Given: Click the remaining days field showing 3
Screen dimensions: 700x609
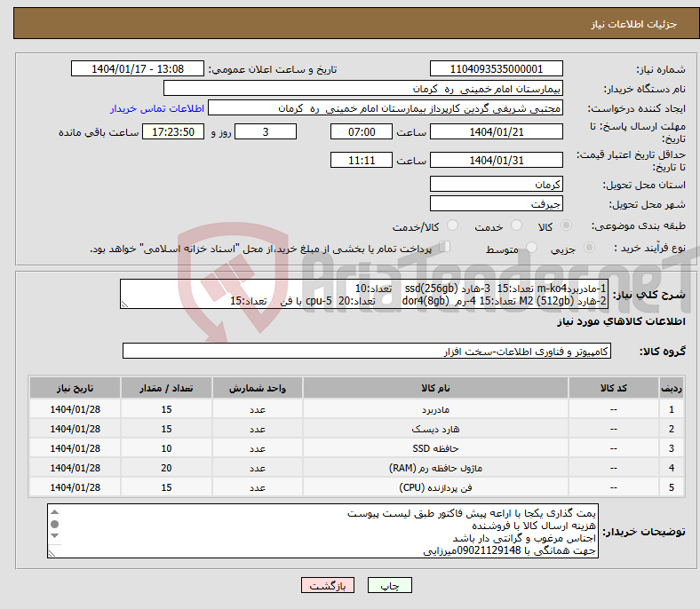Looking at the screenshot, I should point(266,131).
